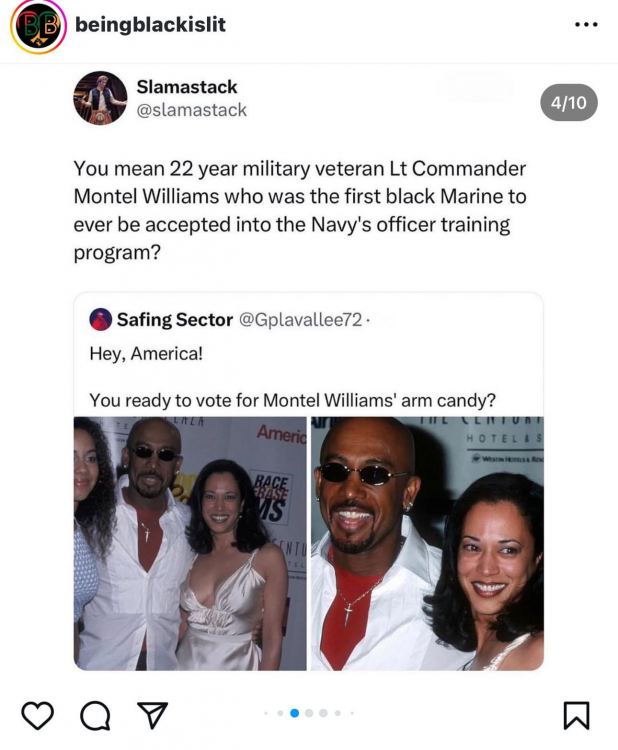618x750 pixels.
Task: Tap the 4/10 slide counter badge
Action: pyautogui.click(x=569, y=102)
